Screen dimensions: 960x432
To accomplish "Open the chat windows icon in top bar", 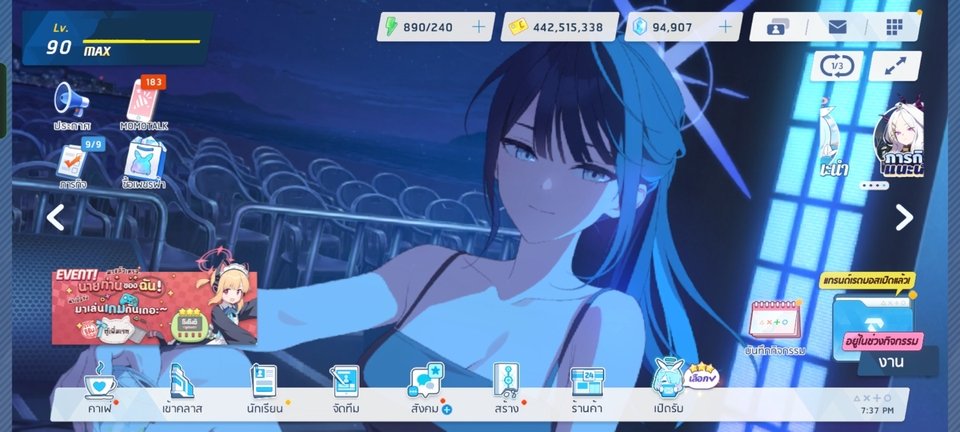I will (781, 27).
